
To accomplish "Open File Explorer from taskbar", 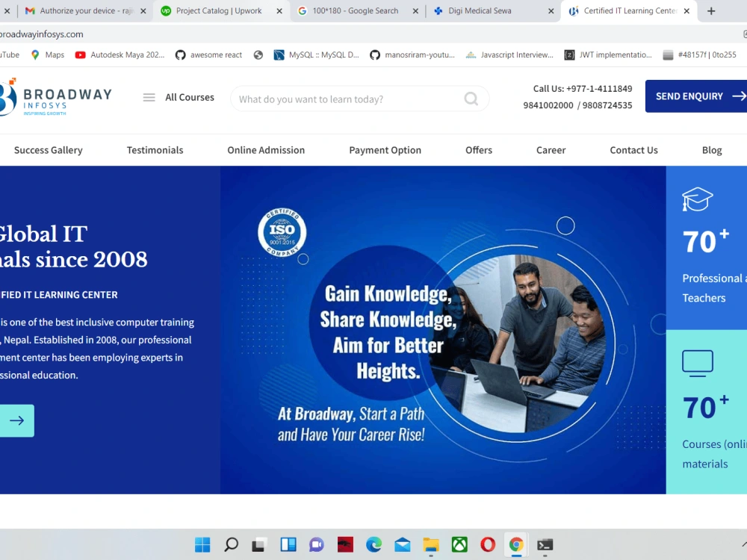I will [x=431, y=544].
